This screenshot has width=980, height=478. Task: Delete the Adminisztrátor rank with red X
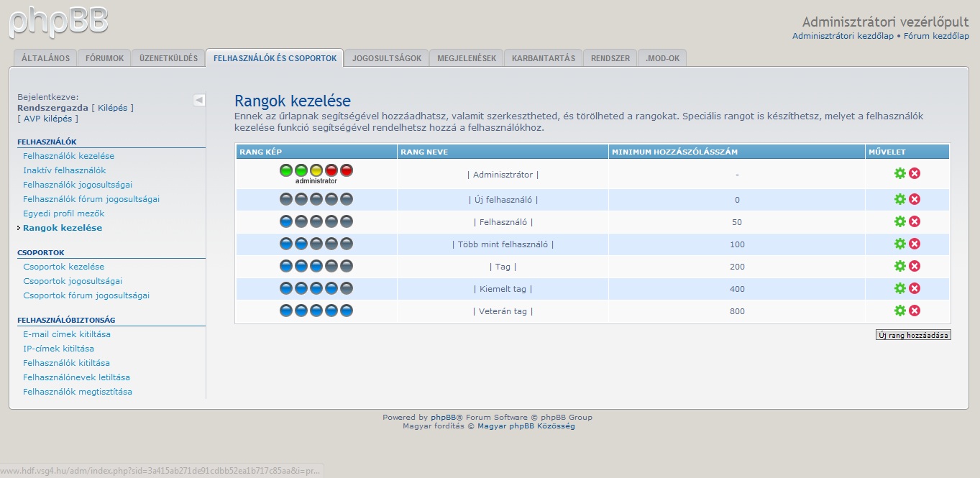tap(915, 173)
